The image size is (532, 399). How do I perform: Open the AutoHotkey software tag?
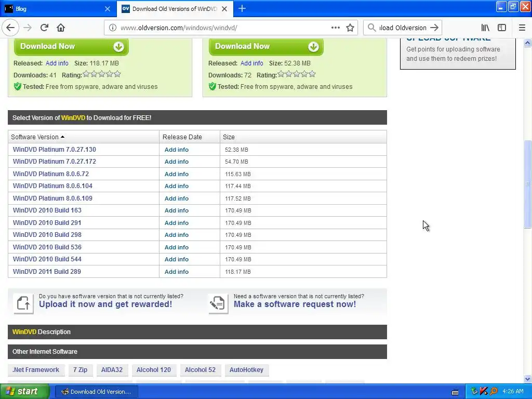pyautogui.click(x=246, y=370)
